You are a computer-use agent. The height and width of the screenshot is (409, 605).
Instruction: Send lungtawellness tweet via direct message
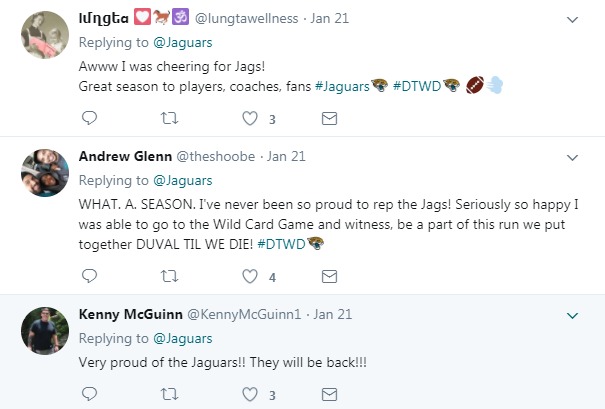click(329, 119)
